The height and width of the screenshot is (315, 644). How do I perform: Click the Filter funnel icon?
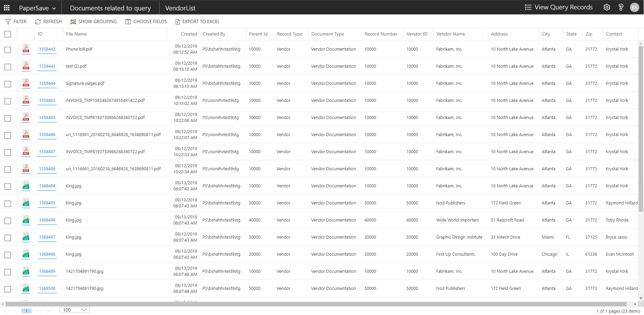pyautogui.click(x=8, y=22)
